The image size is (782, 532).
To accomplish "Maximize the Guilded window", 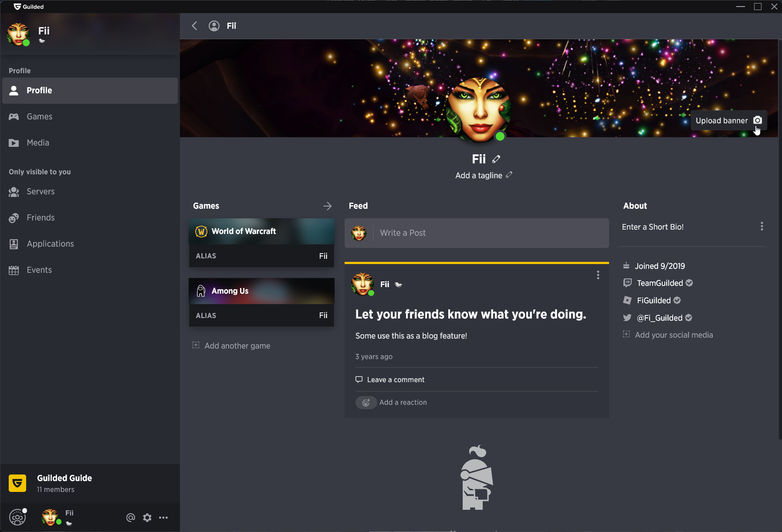I will pos(758,7).
